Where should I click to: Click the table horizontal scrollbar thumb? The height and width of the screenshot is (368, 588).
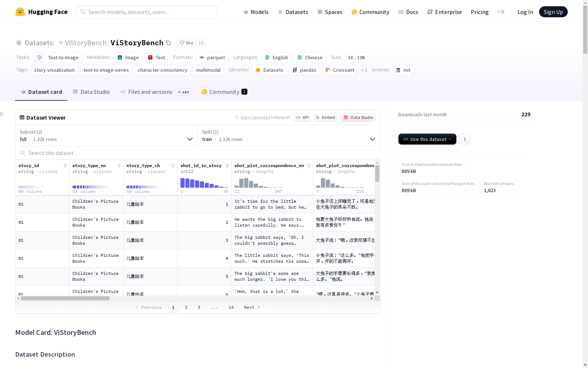[x=65, y=298]
